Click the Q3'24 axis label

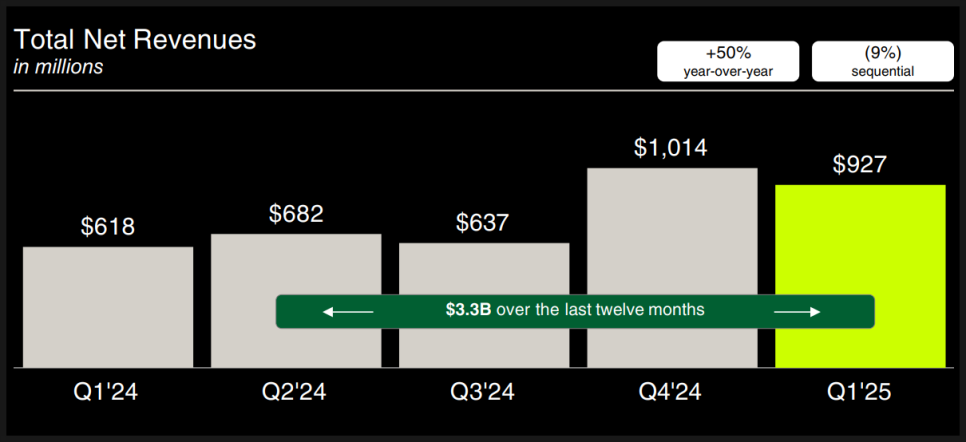pyautogui.click(x=483, y=392)
